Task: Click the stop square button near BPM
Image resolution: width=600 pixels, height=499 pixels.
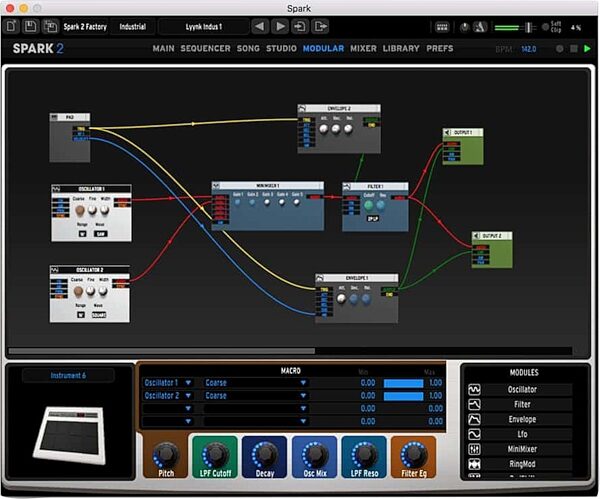Action: click(574, 49)
